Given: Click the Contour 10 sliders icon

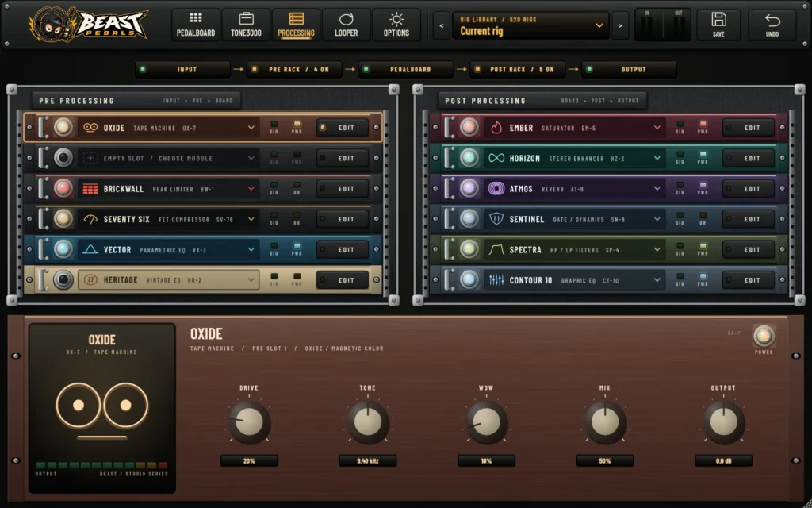Looking at the screenshot, I should tap(496, 280).
